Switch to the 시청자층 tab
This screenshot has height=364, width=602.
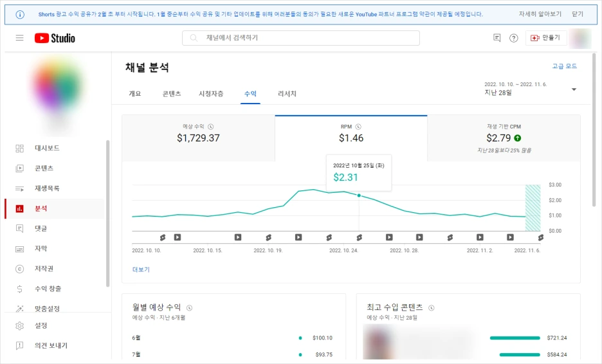coord(211,94)
